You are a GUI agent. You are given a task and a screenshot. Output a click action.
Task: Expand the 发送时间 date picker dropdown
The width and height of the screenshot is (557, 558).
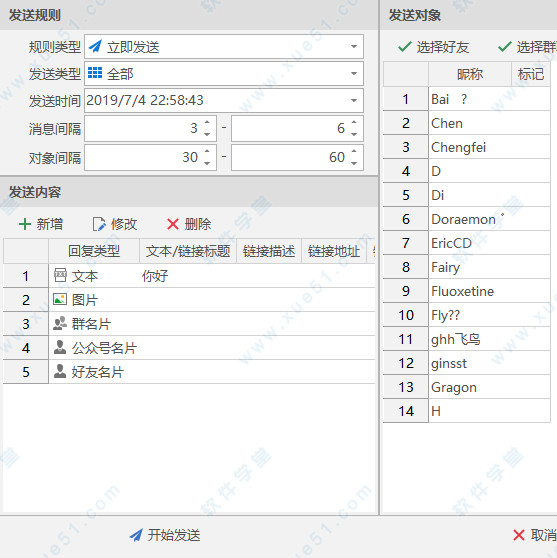click(354, 100)
